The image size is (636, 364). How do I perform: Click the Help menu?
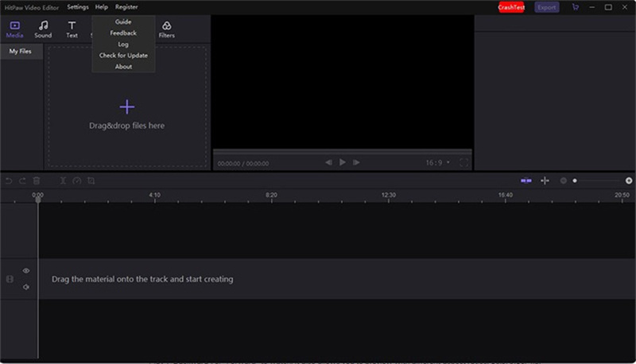(x=102, y=7)
